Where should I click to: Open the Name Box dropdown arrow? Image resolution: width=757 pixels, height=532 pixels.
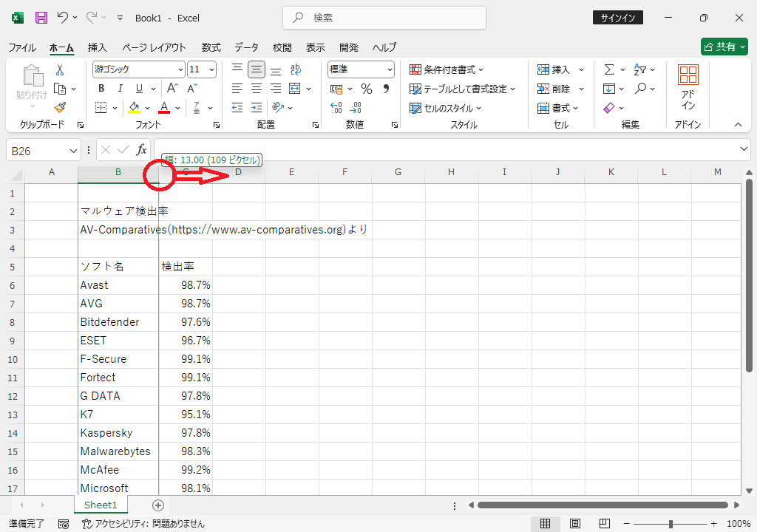pyautogui.click(x=73, y=151)
